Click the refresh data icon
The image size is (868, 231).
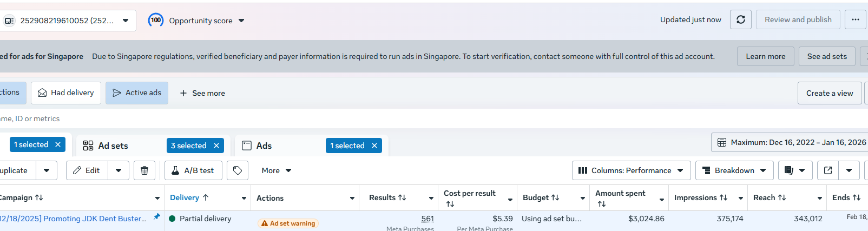[x=740, y=20]
